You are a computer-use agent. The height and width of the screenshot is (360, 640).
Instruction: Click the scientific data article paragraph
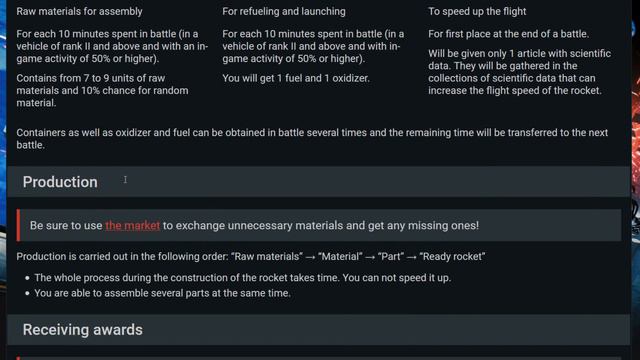pos(519,72)
